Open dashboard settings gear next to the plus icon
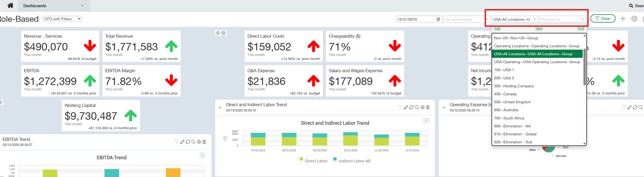The image size is (644, 177). pos(634,19)
